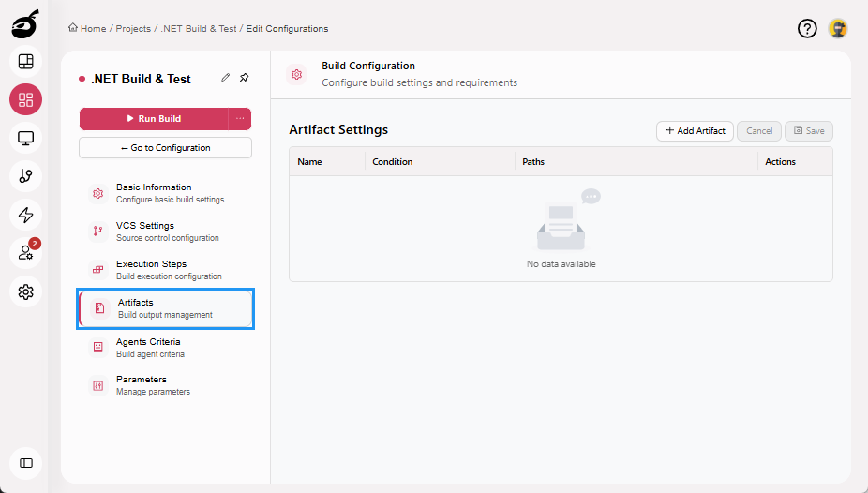The image size is (868, 493).
Task: Click the Agents Criteria icon
Action: click(x=98, y=347)
